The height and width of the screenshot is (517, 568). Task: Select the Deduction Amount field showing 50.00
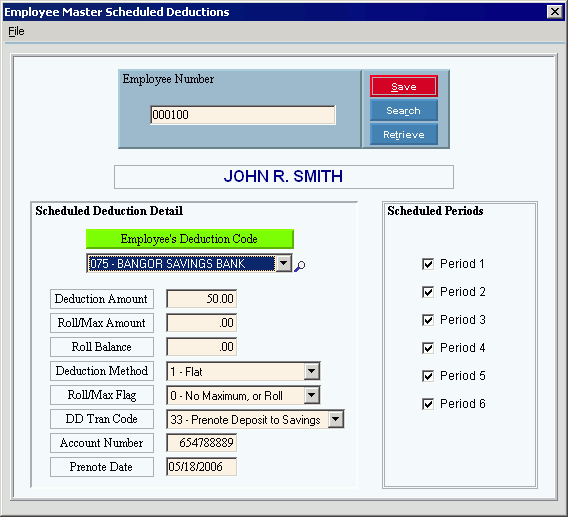[x=201, y=299]
